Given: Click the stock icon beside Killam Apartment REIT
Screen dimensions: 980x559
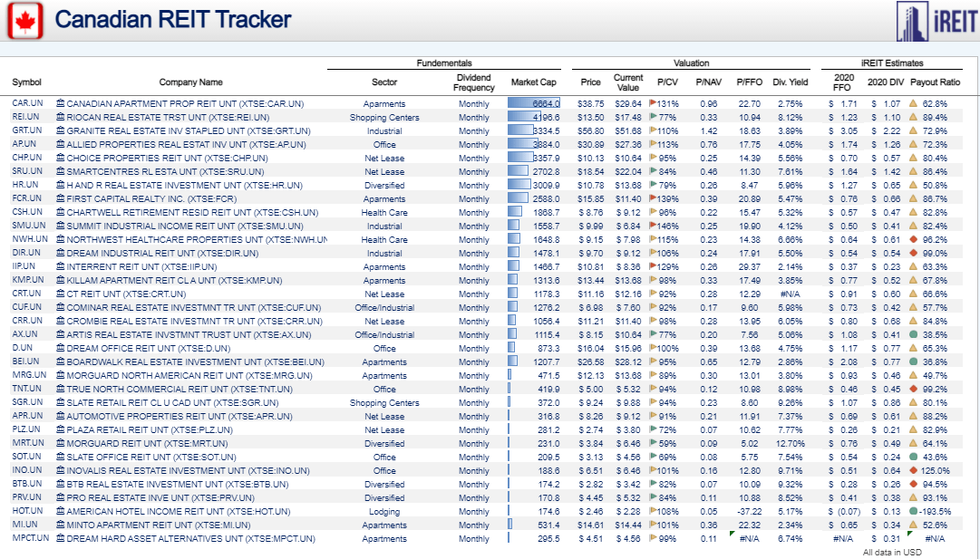Looking at the screenshot, I should (x=61, y=281).
